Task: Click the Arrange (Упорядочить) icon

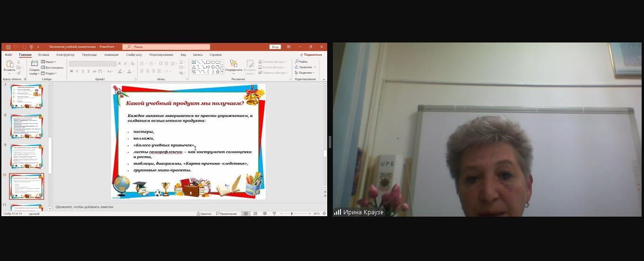Action: tap(233, 64)
